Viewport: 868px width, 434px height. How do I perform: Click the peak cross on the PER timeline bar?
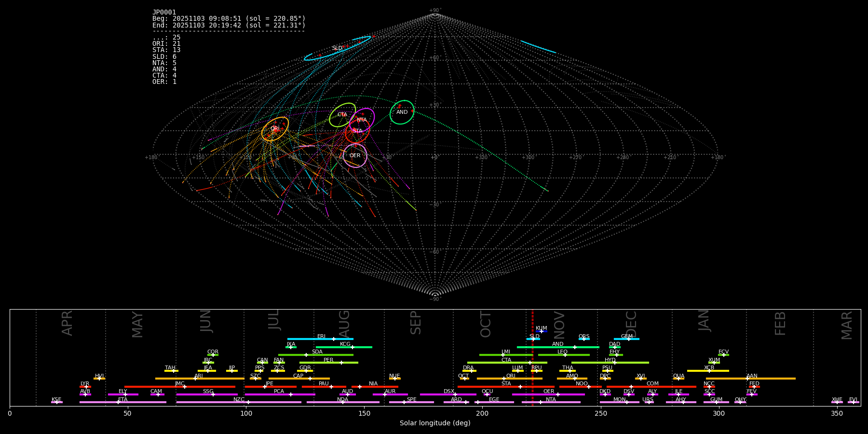341,363
